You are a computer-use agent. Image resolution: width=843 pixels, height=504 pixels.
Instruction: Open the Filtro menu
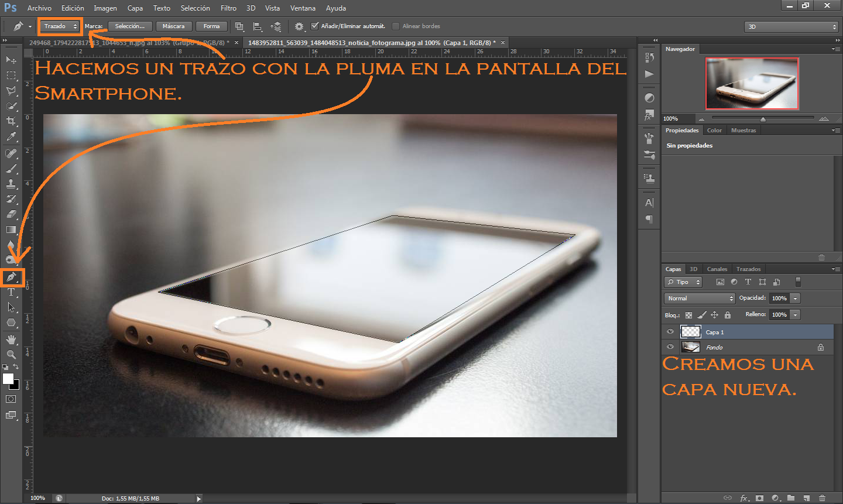click(228, 8)
